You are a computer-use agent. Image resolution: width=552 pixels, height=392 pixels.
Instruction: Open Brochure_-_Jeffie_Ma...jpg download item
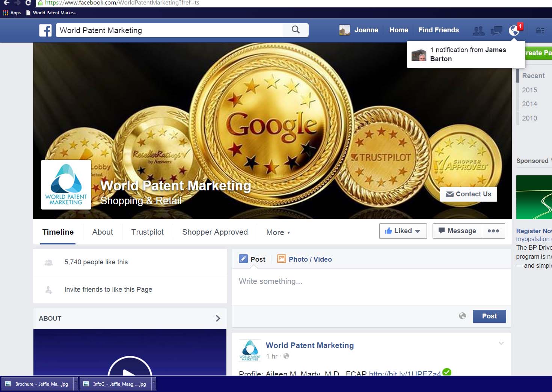38,384
